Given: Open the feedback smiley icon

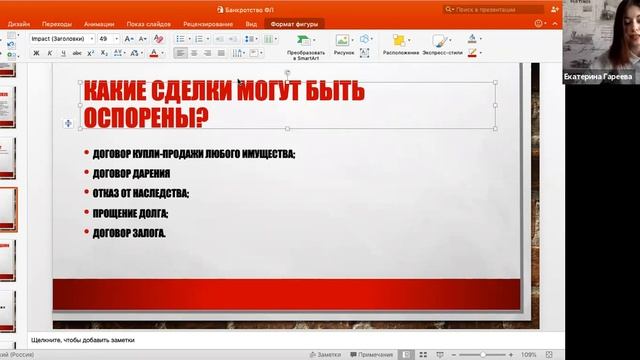Looking at the screenshot, I should point(539,24).
